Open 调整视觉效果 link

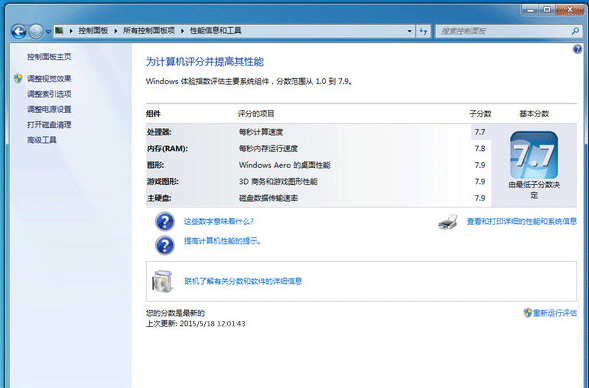[x=49, y=79]
